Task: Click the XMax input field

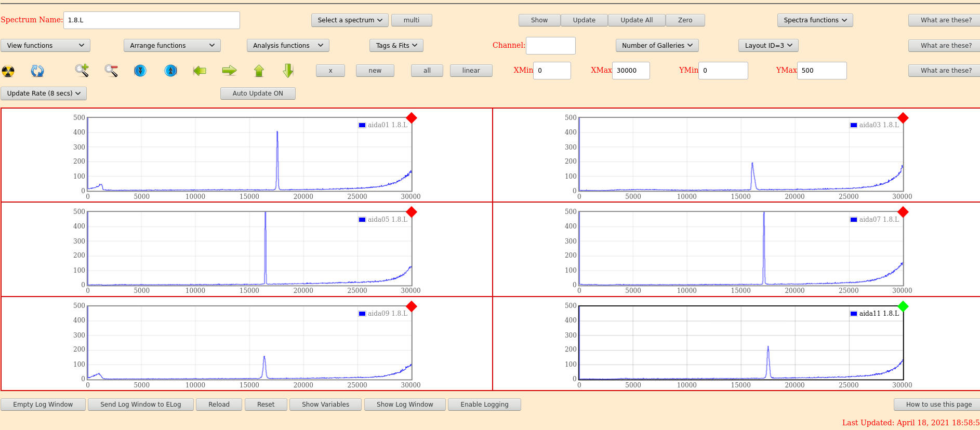Action: (631, 71)
